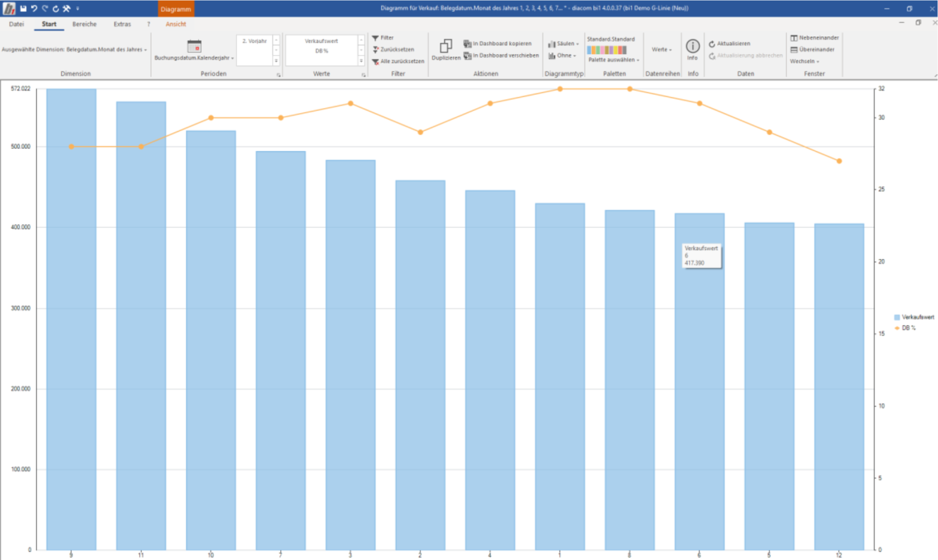Click DB % legend entry
The width and height of the screenshot is (938, 560).
click(x=906, y=328)
